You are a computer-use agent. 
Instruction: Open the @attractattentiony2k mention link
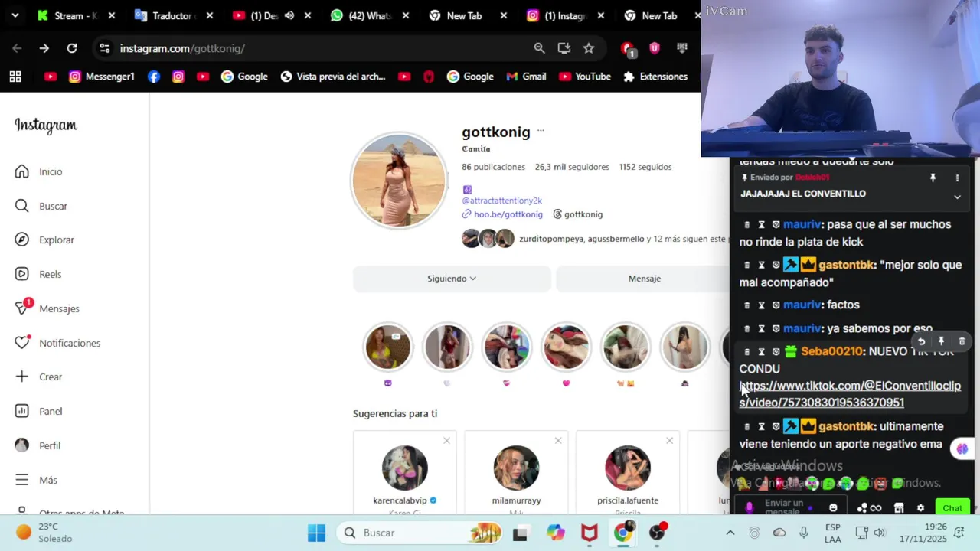501,201
